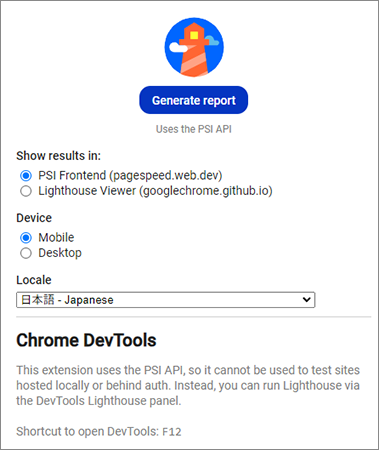The width and height of the screenshot is (379, 450).
Task: Click the Locale dropdown chevron arrow
Action: pyautogui.click(x=307, y=300)
